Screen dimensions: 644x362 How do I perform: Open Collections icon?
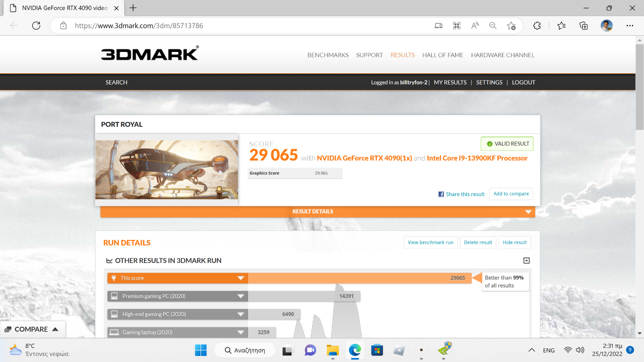[584, 26]
